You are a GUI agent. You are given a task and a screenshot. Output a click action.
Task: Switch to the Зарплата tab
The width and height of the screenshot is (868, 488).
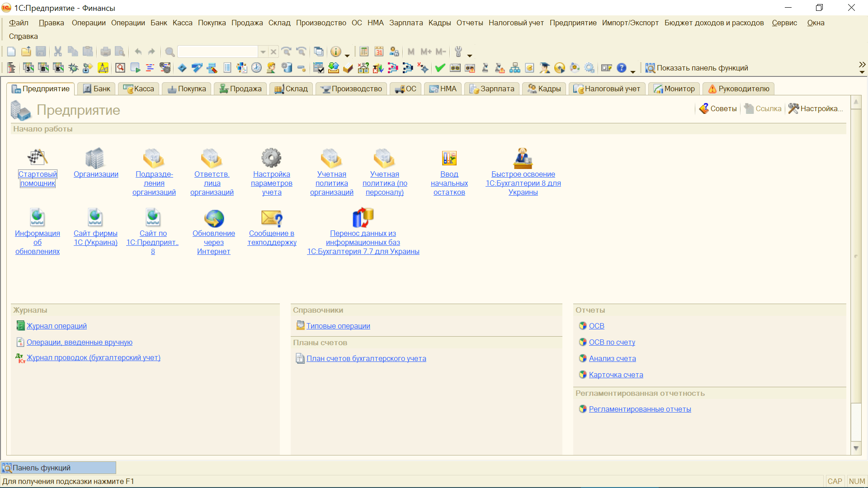coord(492,89)
